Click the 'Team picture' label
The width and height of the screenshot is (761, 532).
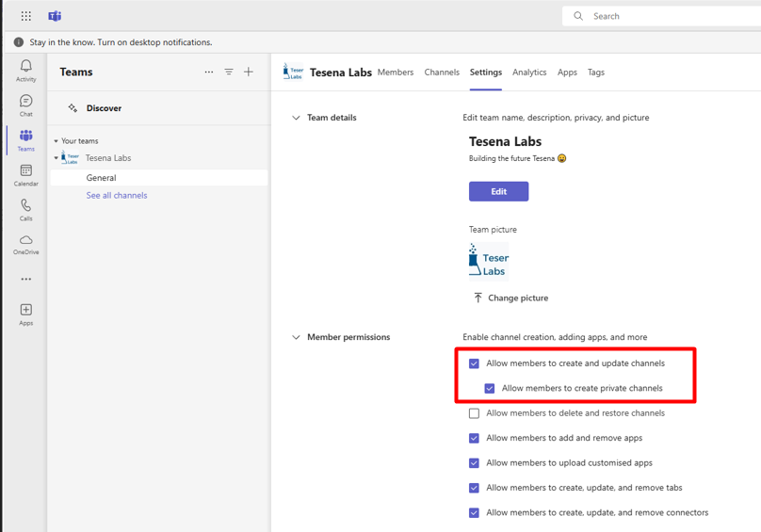click(493, 230)
